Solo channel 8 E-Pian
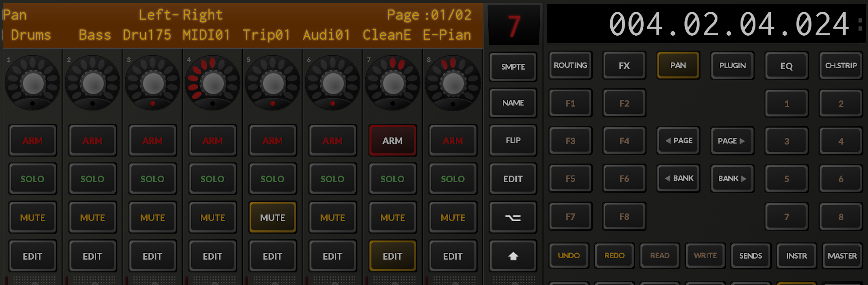This screenshot has width=868, height=285. tap(453, 179)
